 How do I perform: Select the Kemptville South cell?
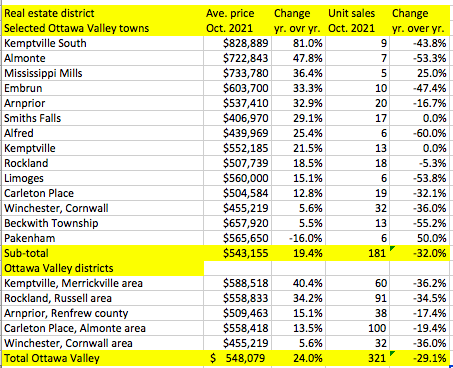click(103, 43)
